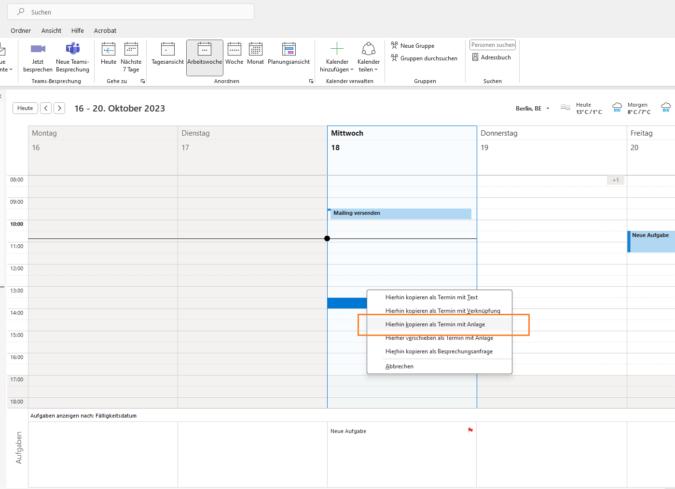Switch to Tagesansicht
Screen dimensions: 675x489
click(x=167, y=54)
